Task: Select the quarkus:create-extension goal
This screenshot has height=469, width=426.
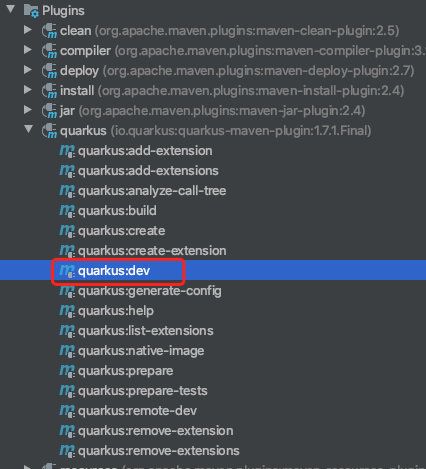Action: 152,251
